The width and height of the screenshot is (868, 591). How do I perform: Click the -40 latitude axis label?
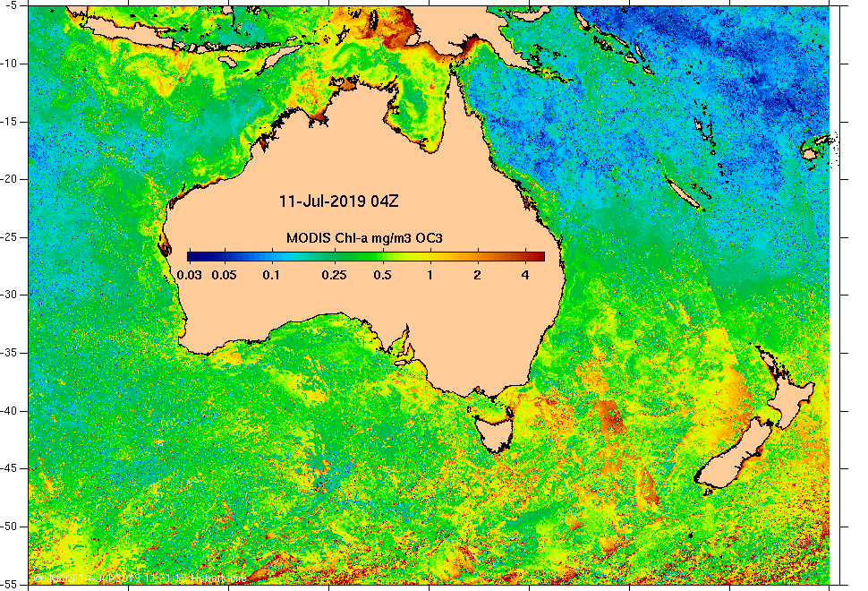point(13,411)
